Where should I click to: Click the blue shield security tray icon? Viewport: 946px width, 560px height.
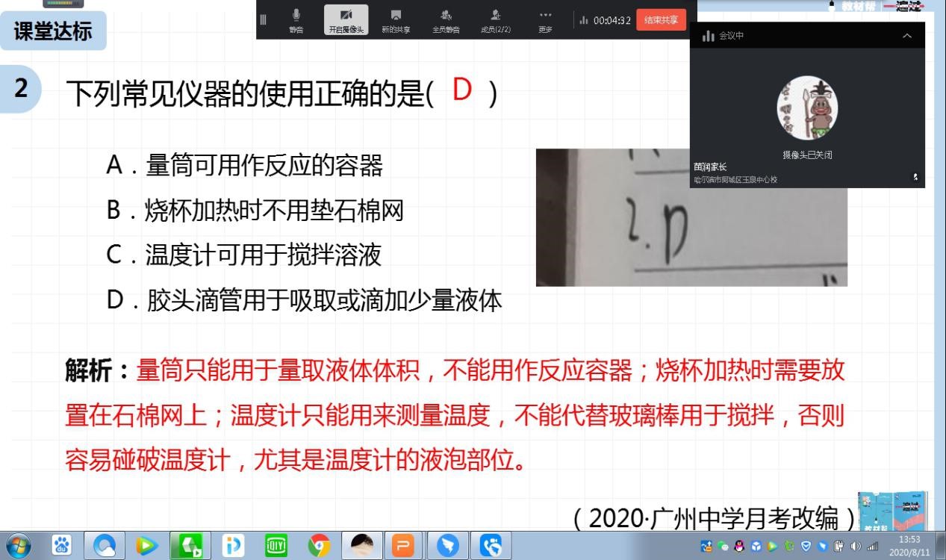805,546
